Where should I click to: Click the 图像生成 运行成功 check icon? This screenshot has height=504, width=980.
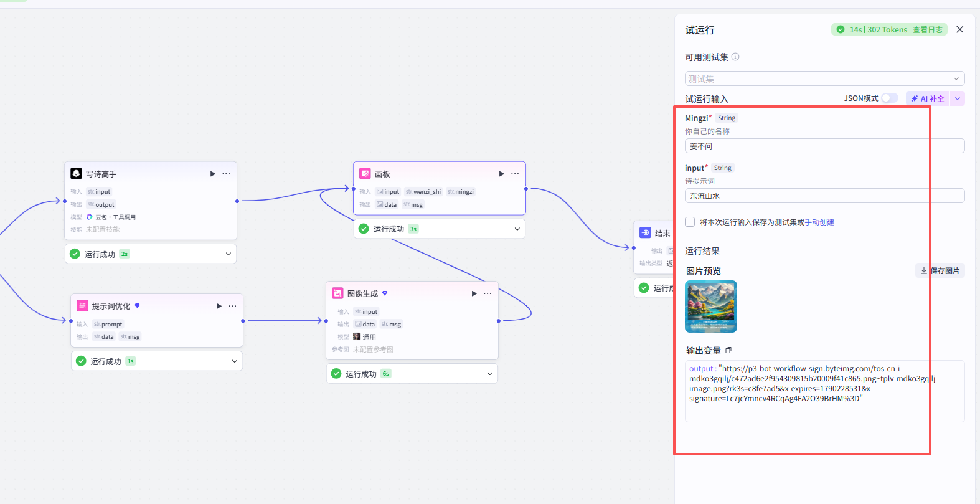336,373
